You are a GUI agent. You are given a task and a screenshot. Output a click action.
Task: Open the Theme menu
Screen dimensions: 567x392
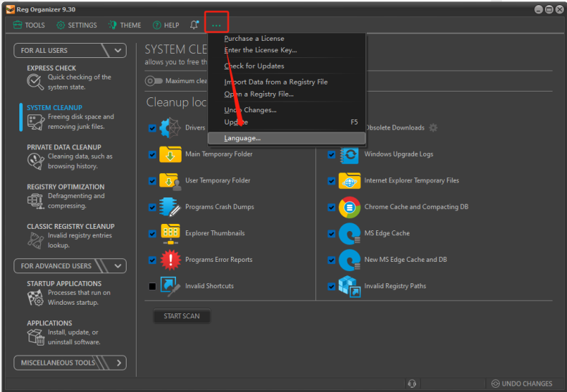pyautogui.click(x=124, y=25)
